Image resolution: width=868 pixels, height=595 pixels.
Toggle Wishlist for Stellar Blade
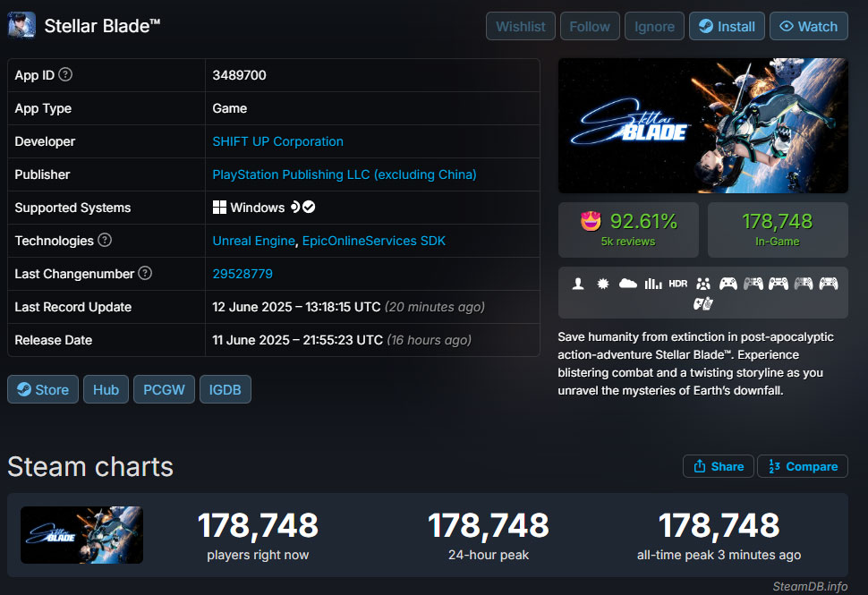[x=521, y=26]
